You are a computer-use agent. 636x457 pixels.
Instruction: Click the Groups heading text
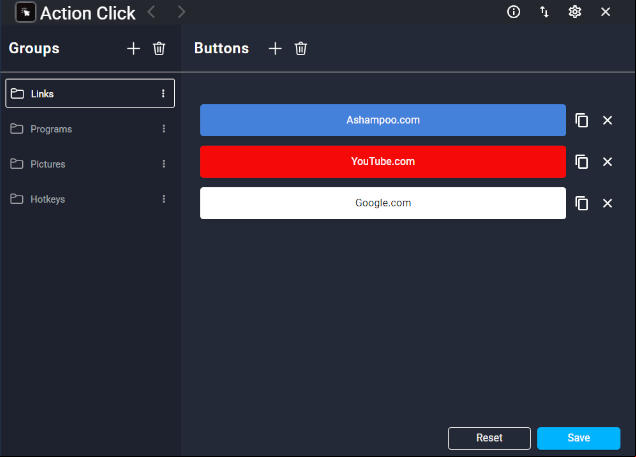pos(34,48)
